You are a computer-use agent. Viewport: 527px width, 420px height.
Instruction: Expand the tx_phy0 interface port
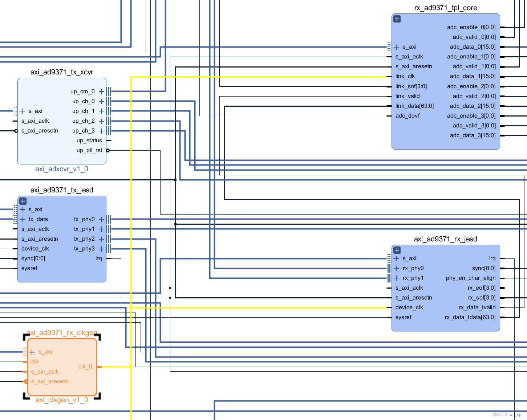101,219
